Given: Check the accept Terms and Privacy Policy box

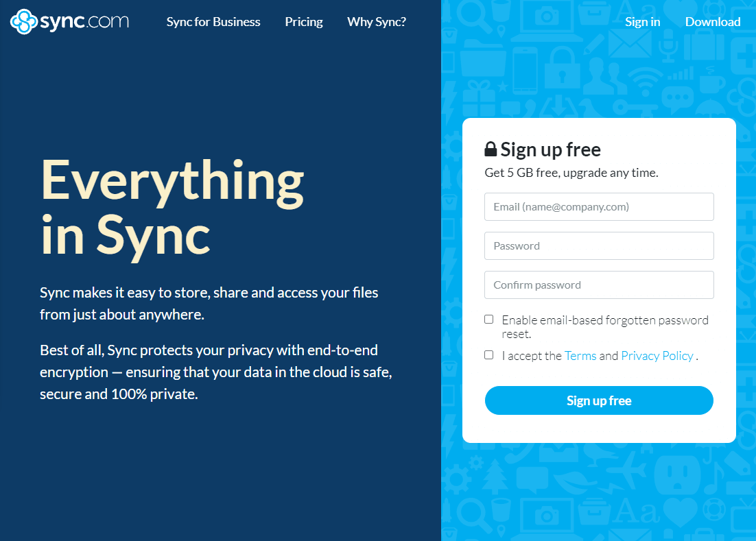Looking at the screenshot, I should tap(489, 355).
